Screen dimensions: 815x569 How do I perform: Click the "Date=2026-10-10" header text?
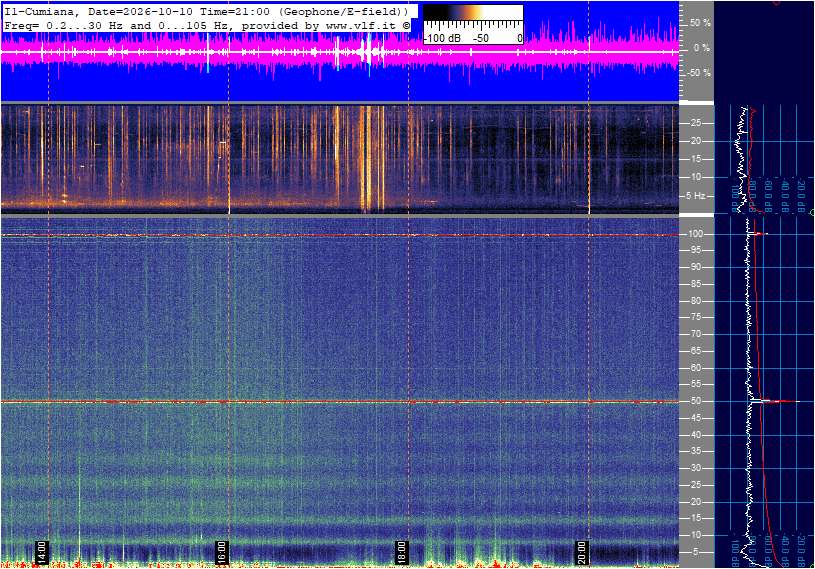141,11
